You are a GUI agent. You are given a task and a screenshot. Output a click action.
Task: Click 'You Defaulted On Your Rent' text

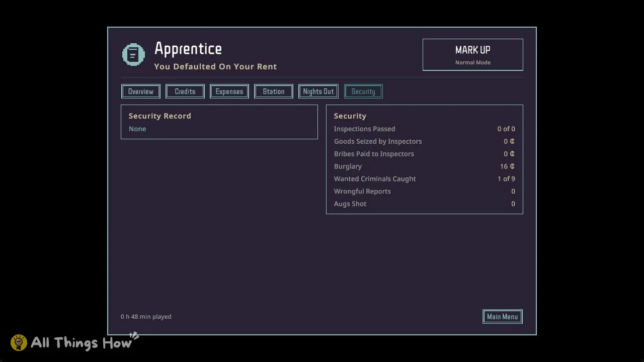point(215,66)
